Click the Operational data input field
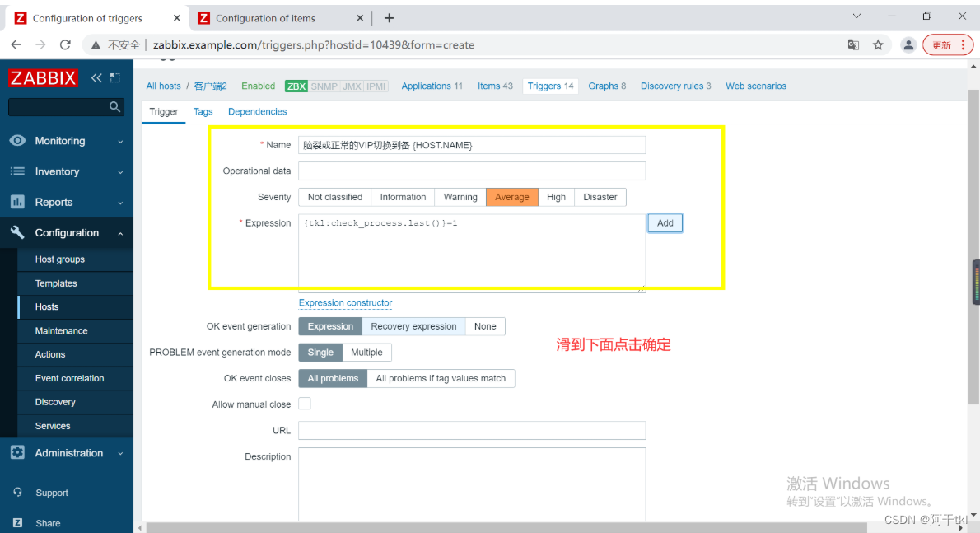Screen dimensions: 980x533 [x=472, y=171]
